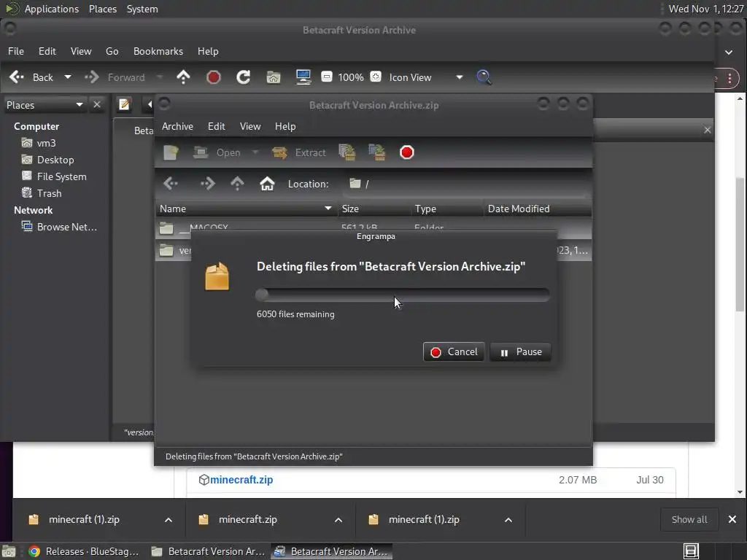
Task: Go forward in the Engrampa location bar
Action: [x=207, y=183]
